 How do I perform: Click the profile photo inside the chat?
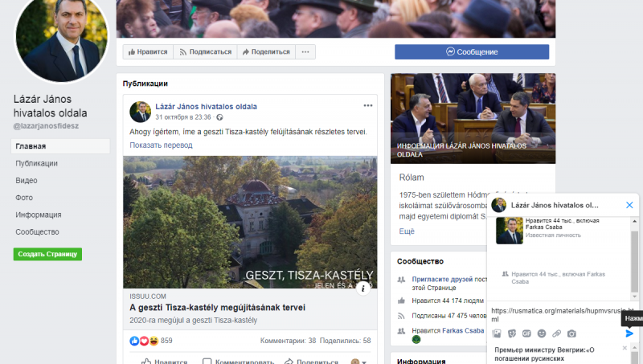(510, 231)
